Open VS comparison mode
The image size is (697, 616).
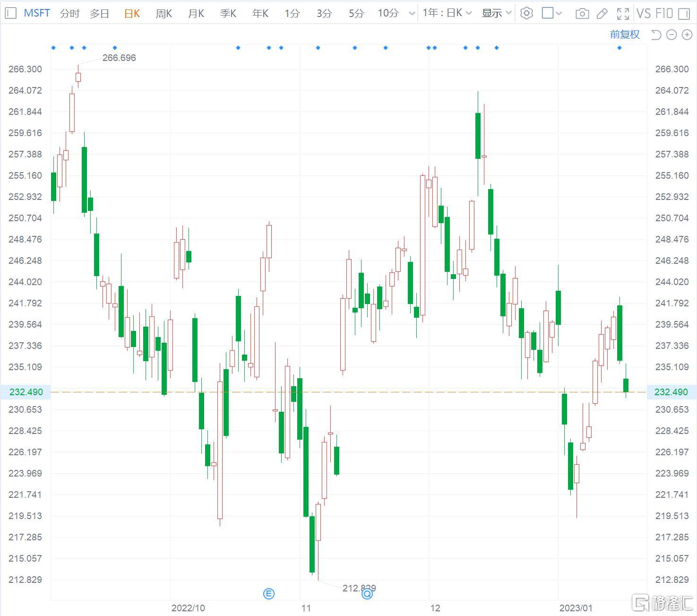(644, 13)
